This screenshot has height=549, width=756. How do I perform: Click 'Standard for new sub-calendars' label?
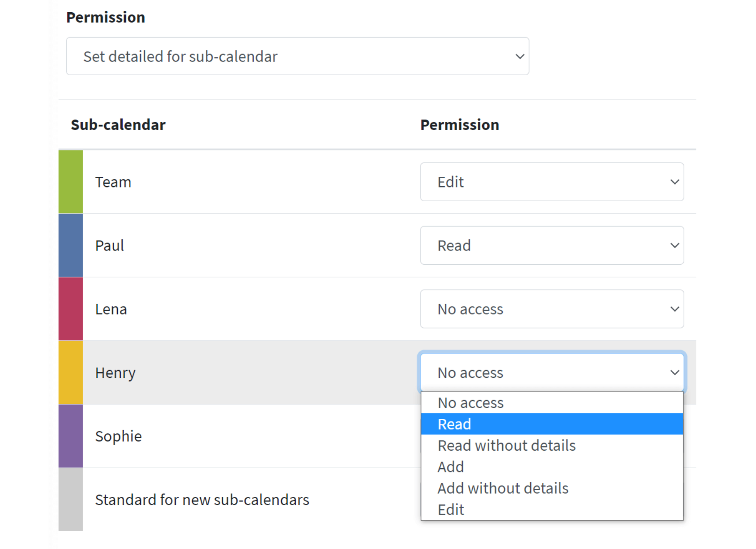pyautogui.click(x=202, y=500)
